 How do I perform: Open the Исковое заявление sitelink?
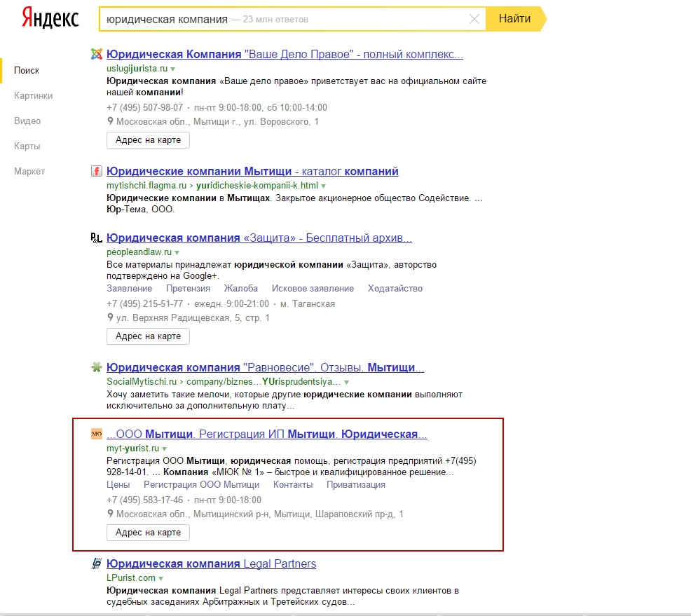pyautogui.click(x=313, y=289)
